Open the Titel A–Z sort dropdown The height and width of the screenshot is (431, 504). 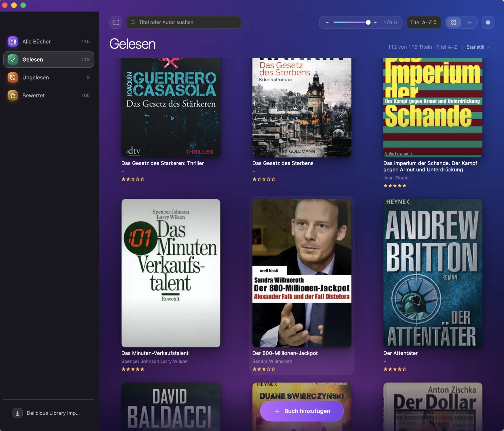[424, 22]
